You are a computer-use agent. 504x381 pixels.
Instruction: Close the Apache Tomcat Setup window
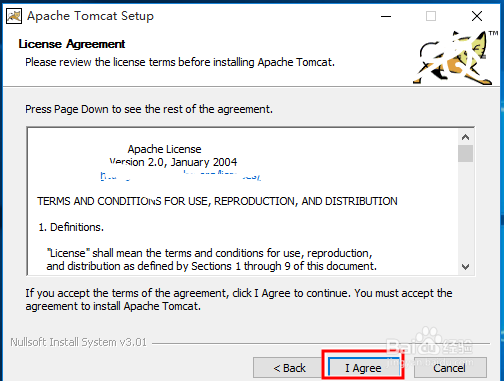point(477,16)
